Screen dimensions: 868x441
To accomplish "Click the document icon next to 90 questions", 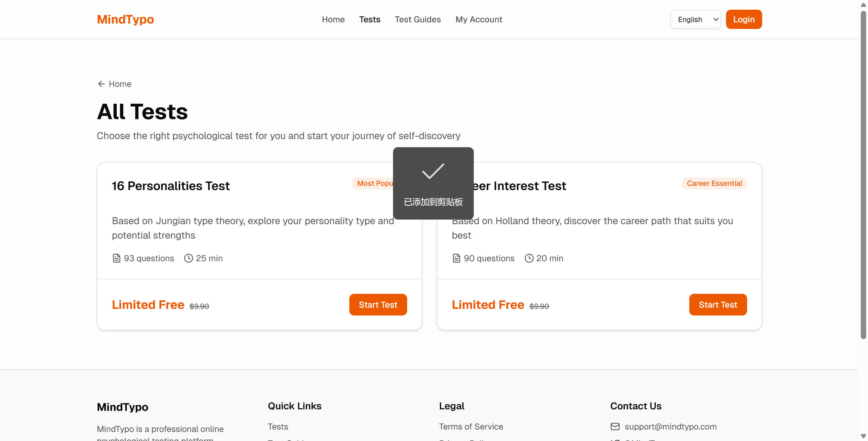I will 456,258.
